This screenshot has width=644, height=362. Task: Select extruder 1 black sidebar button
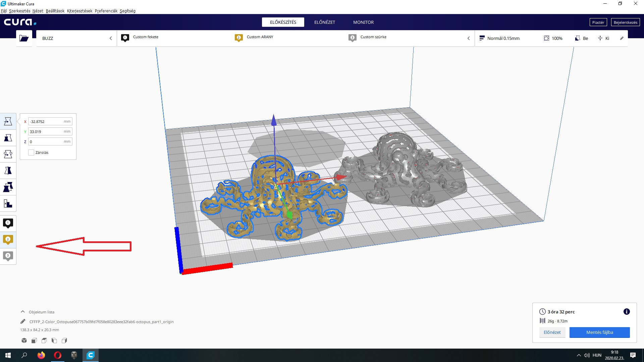(8, 223)
